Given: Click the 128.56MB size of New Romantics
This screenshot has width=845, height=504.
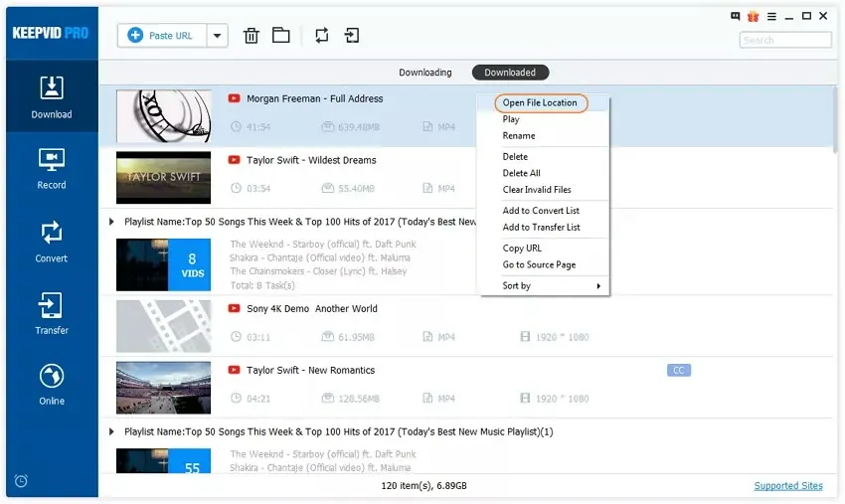Looking at the screenshot, I should point(359,399).
